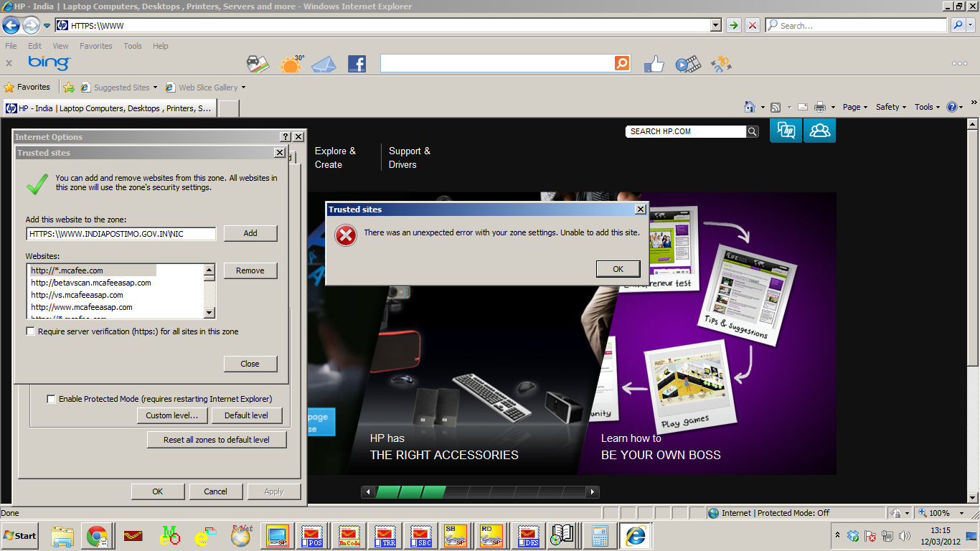
Task: Click the browser Forward arrow button
Action: pyautogui.click(x=31, y=25)
